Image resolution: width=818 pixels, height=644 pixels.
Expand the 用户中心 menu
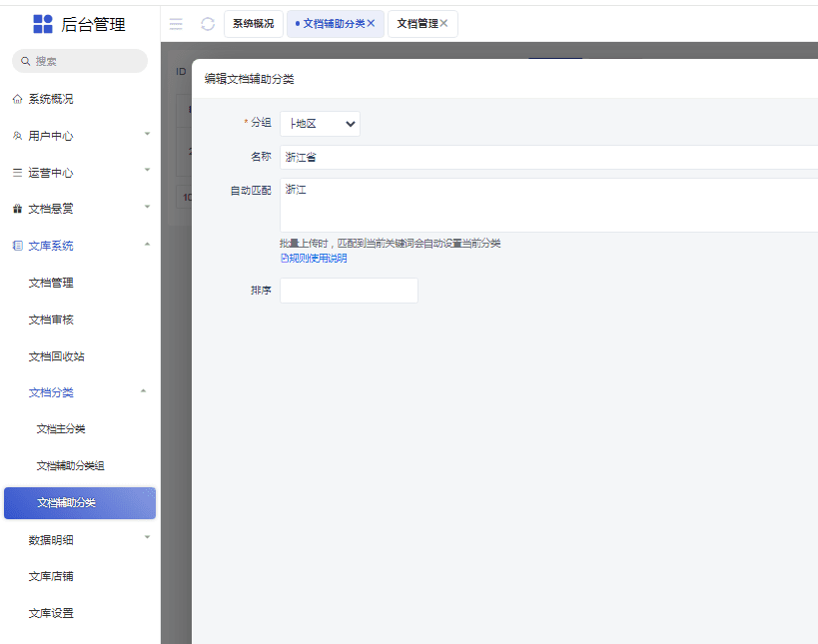[147, 135]
